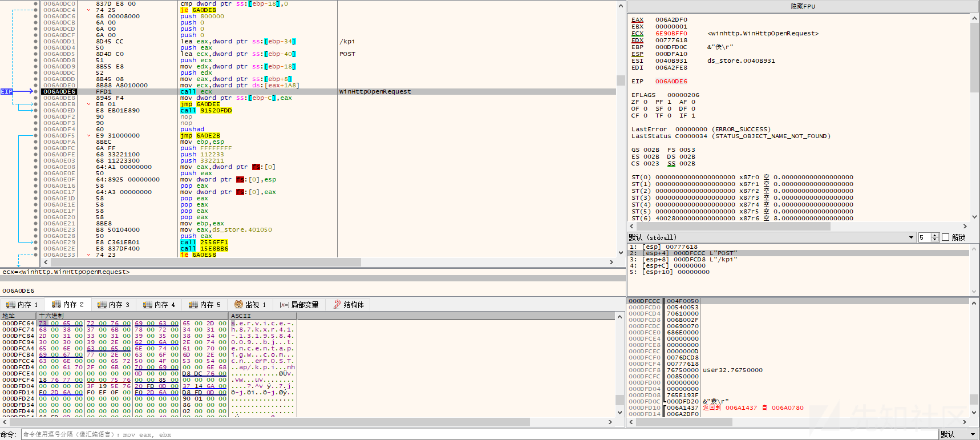This screenshot has height=440, width=980.
Task: Select the EIP register value 006A0DE6
Action: [x=671, y=82]
